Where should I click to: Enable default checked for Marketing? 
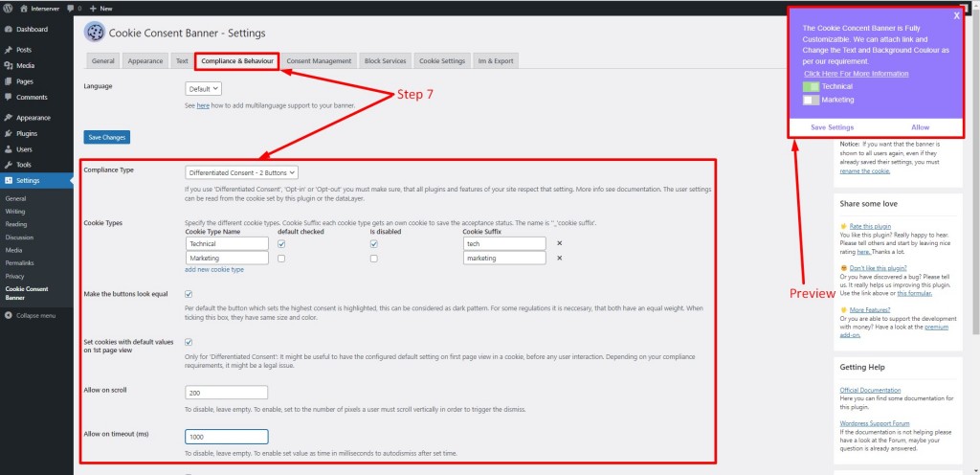pyautogui.click(x=281, y=259)
